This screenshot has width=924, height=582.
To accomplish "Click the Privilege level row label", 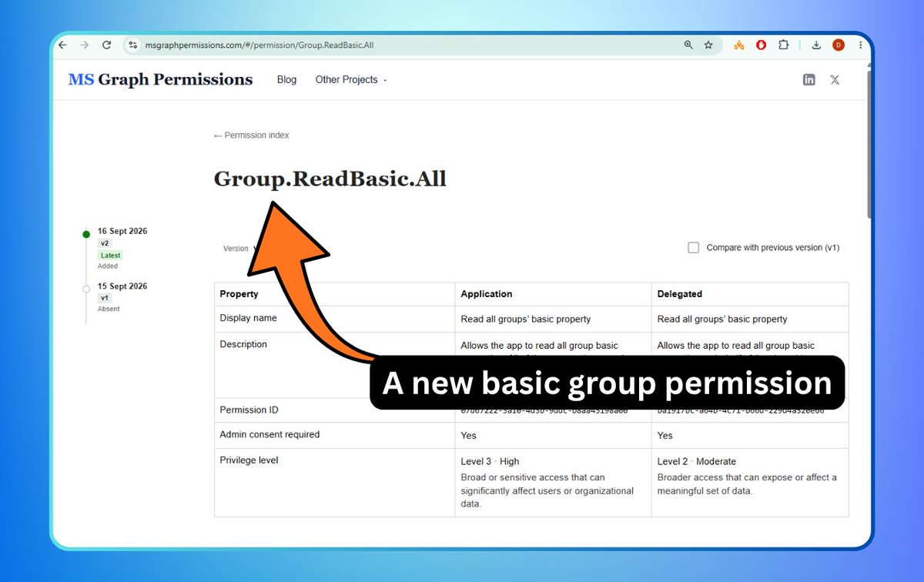I will tap(249, 460).
